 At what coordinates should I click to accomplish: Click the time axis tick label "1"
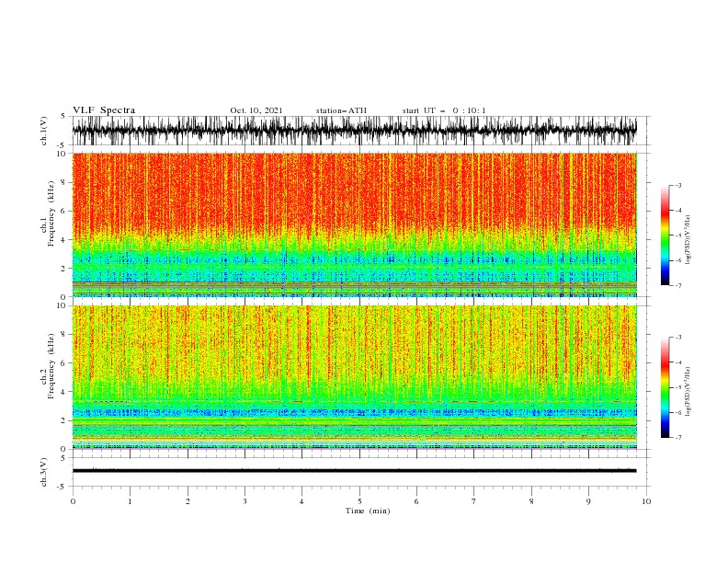(x=130, y=501)
